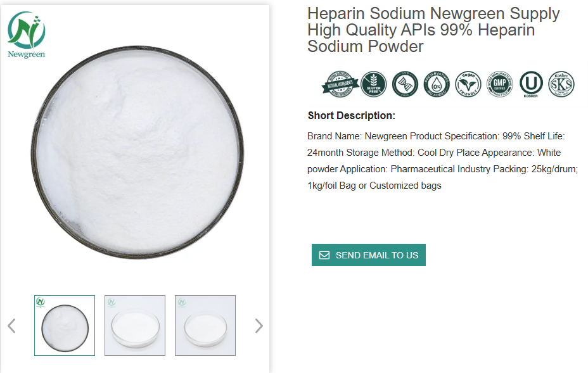Click the Newgreen logo
Viewport: 588px width, 373px height.
[x=27, y=35]
